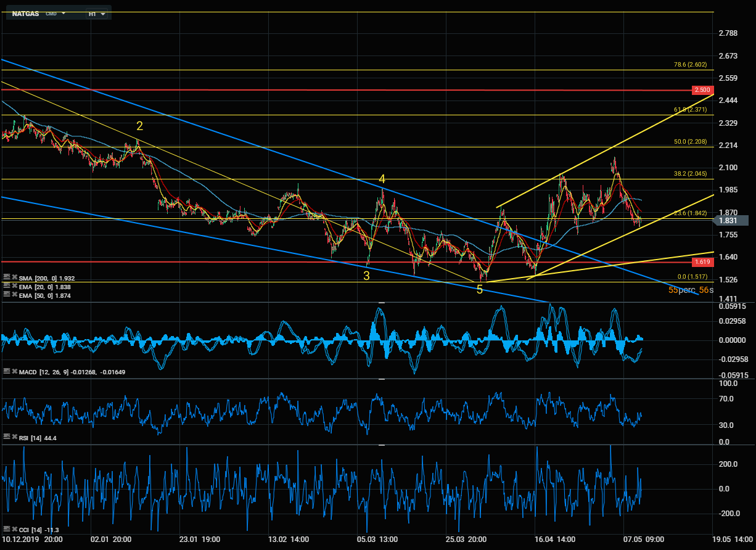Open settings icon for EMA 50 indicator

[6, 295]
